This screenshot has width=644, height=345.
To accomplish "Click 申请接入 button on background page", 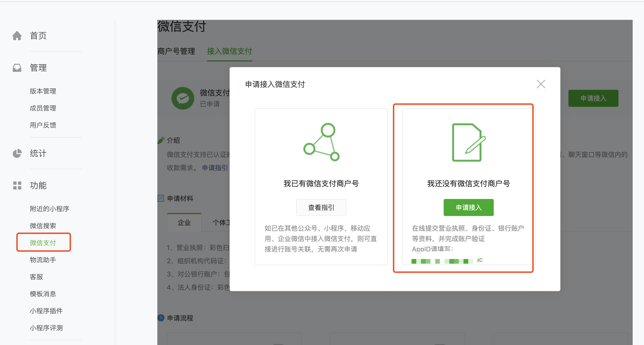I will 593,98.
